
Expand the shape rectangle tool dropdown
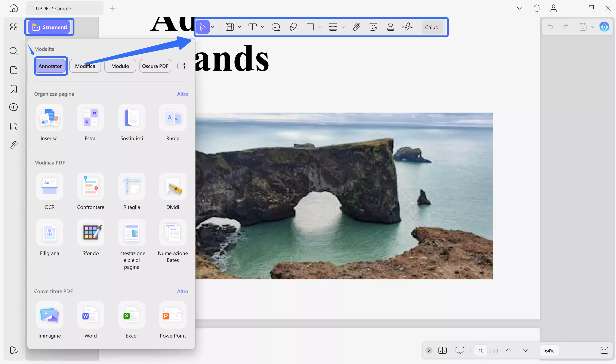[320, 27]
